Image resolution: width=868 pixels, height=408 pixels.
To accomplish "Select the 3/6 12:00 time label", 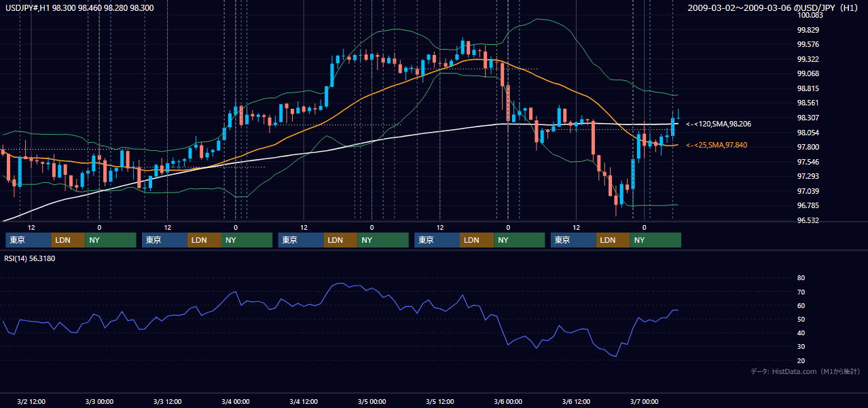I will click(576, 402).
